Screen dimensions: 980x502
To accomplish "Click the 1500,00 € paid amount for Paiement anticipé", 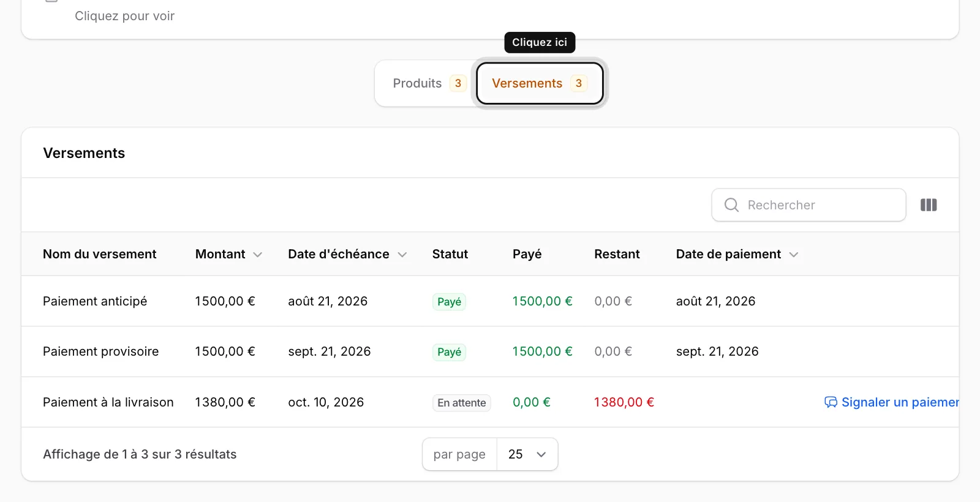I will [543, 301].
